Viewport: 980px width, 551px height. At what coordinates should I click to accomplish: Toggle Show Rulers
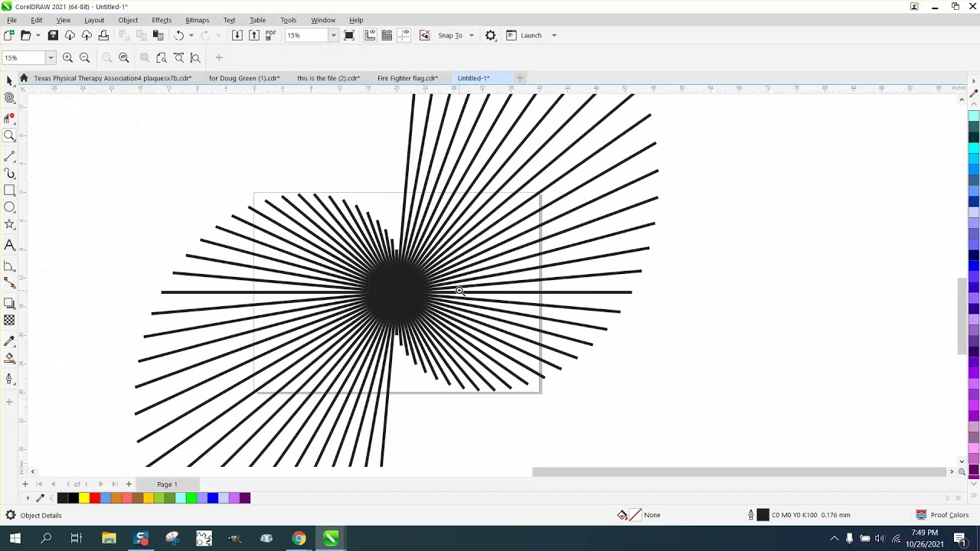(370, 35)
